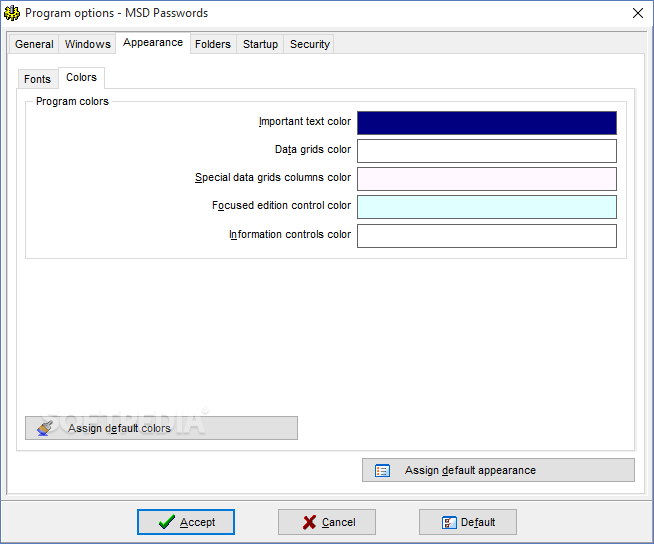Pick the Important text color swatch

pos(487,123)
